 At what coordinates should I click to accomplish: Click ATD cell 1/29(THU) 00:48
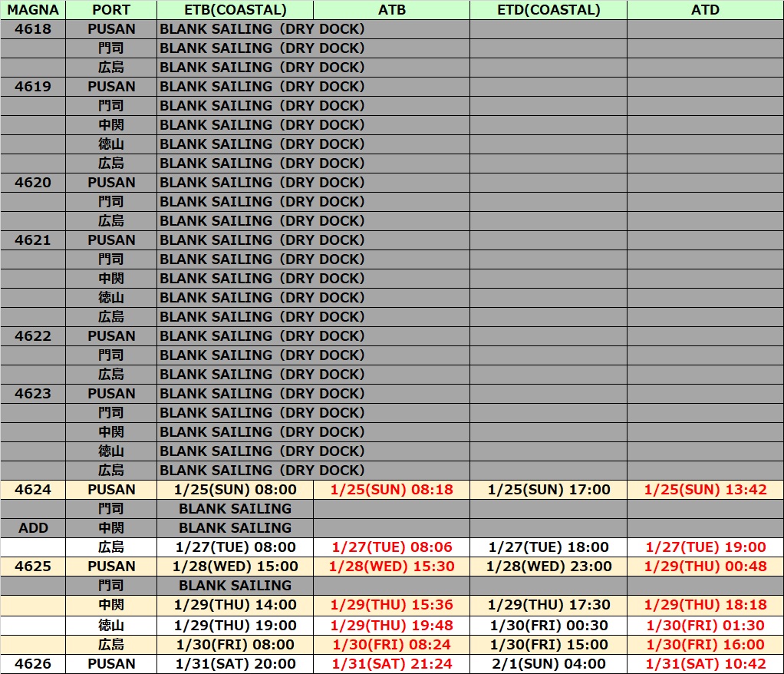tap(705, 567)
